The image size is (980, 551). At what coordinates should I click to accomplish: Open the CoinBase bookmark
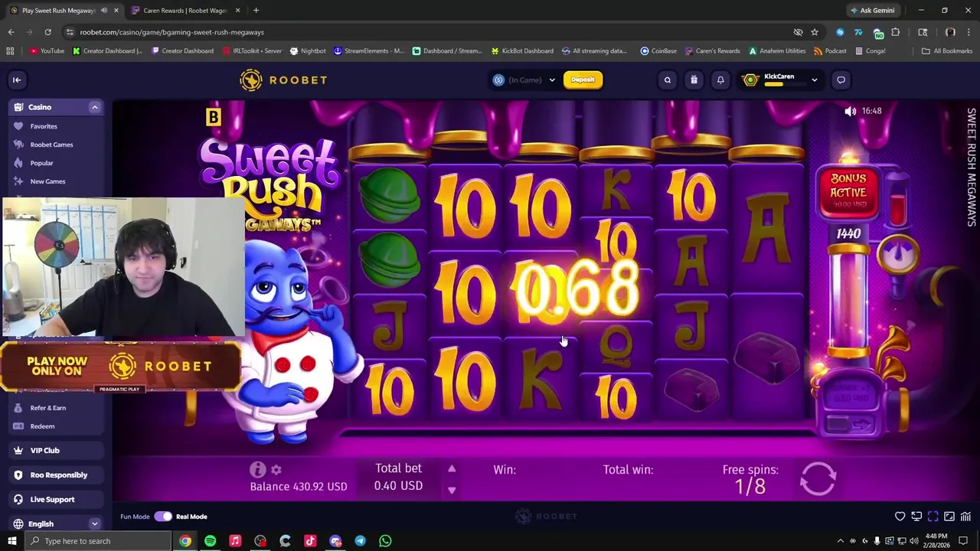click(x=658, y=51)
